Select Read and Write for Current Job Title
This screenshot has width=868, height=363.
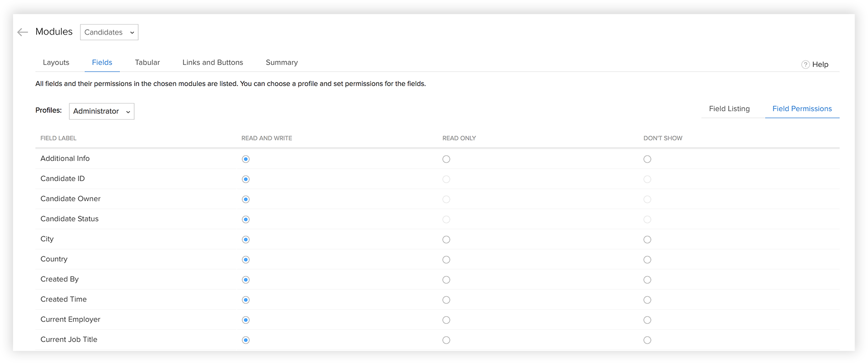[x=246, y=340]
